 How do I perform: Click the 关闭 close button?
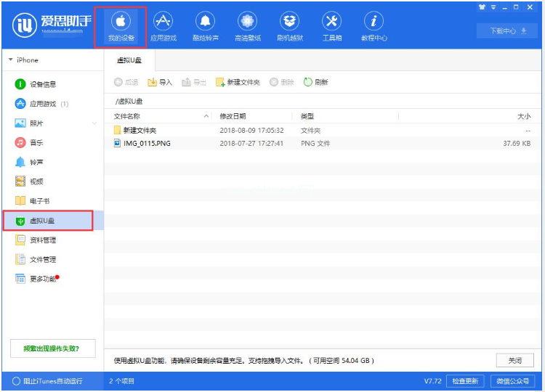pos(514,360)
